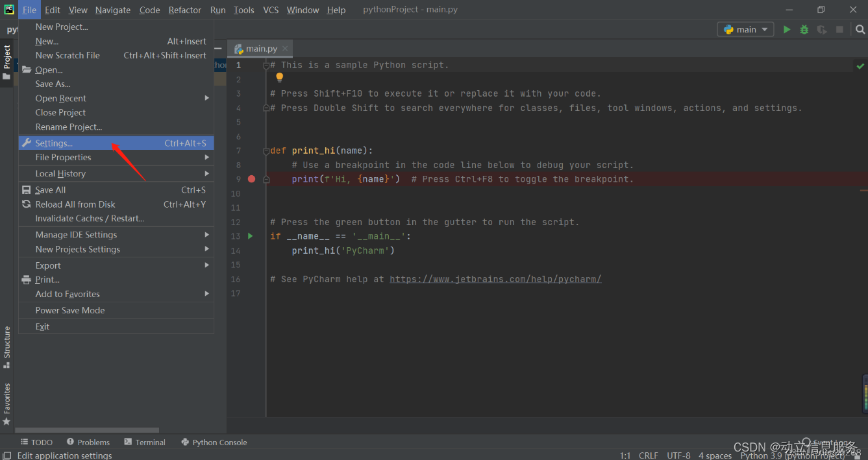This screenshot has height=460, width=868.
Task: Run with coverage using the shield icon
Action: point(822,29)
